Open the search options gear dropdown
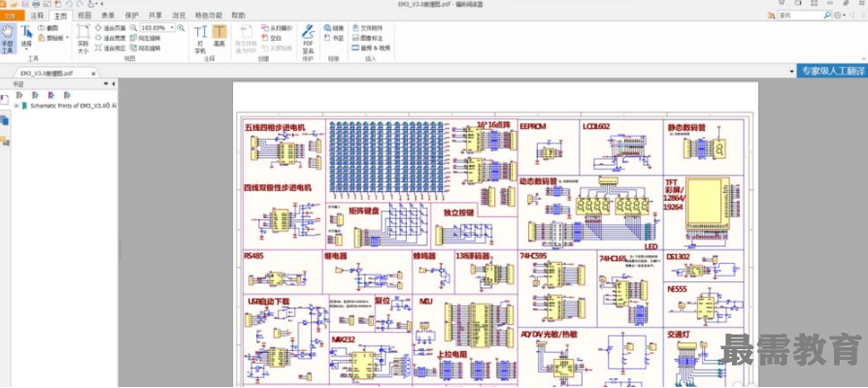The width and height of the screenshot is (868, 388). tap(840, 16)
